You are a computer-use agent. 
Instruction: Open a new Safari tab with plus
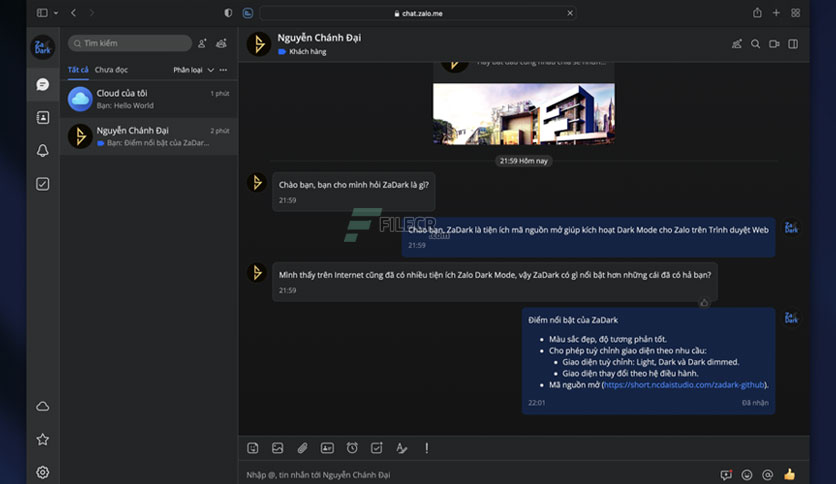(776, 13)
